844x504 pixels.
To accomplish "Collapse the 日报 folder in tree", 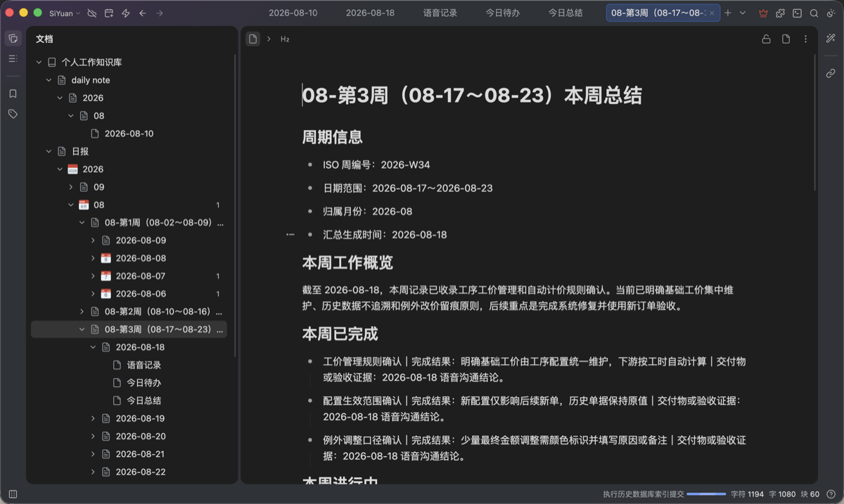I will [x=49, y=151].
